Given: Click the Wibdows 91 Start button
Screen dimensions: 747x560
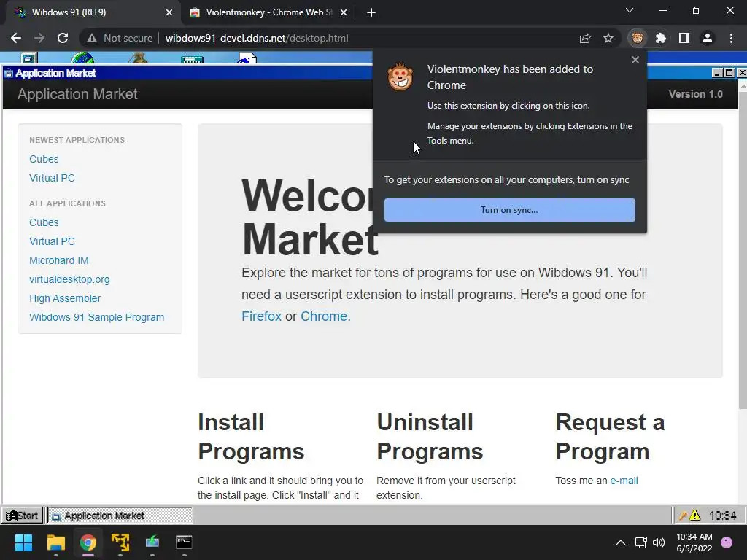Looking at the screenshot, I should (x=23, y=516).
